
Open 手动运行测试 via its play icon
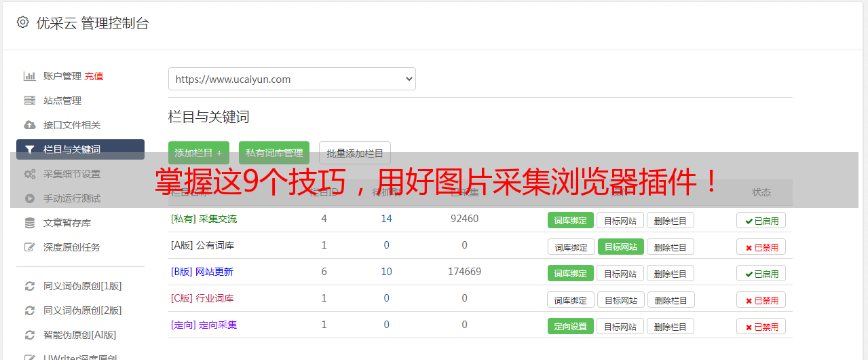(29, 198)
